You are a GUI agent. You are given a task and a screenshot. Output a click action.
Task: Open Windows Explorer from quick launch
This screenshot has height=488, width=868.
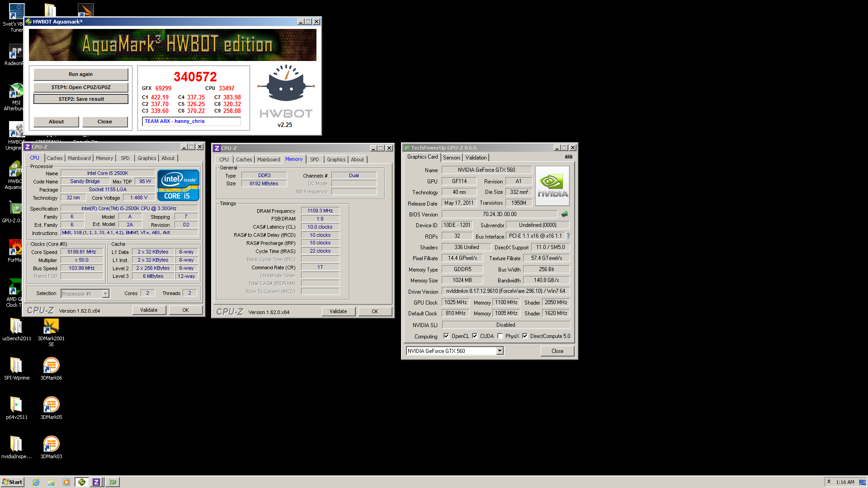51,482
